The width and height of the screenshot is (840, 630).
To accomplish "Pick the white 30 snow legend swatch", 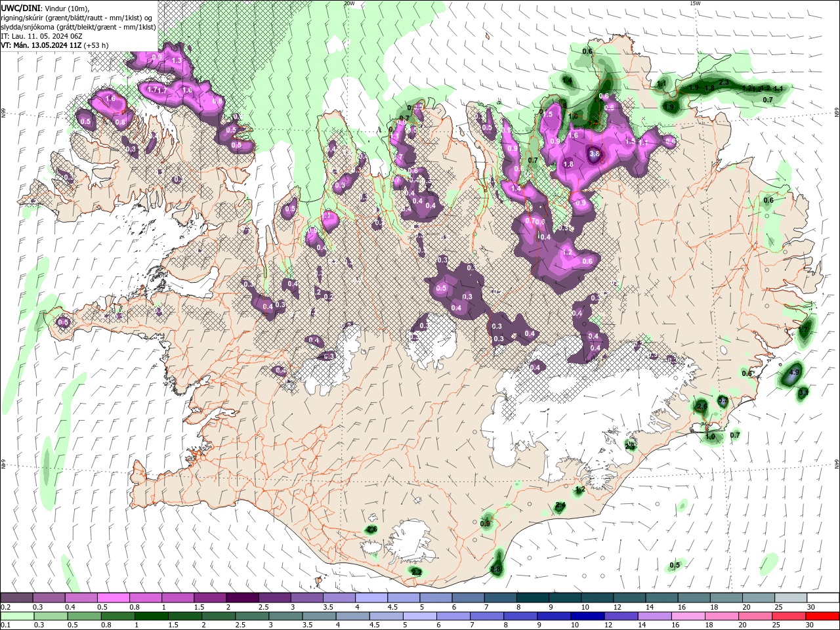I will [823, 598].
